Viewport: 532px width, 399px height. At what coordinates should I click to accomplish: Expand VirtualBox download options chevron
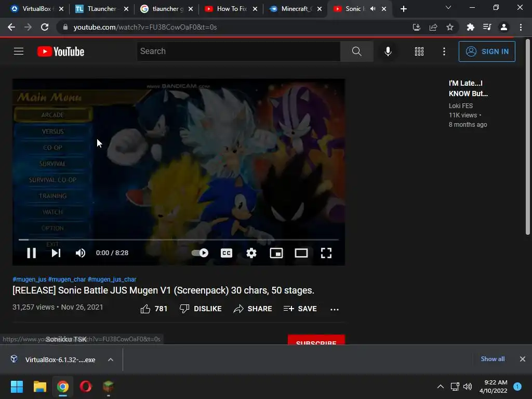coord(111,360)
